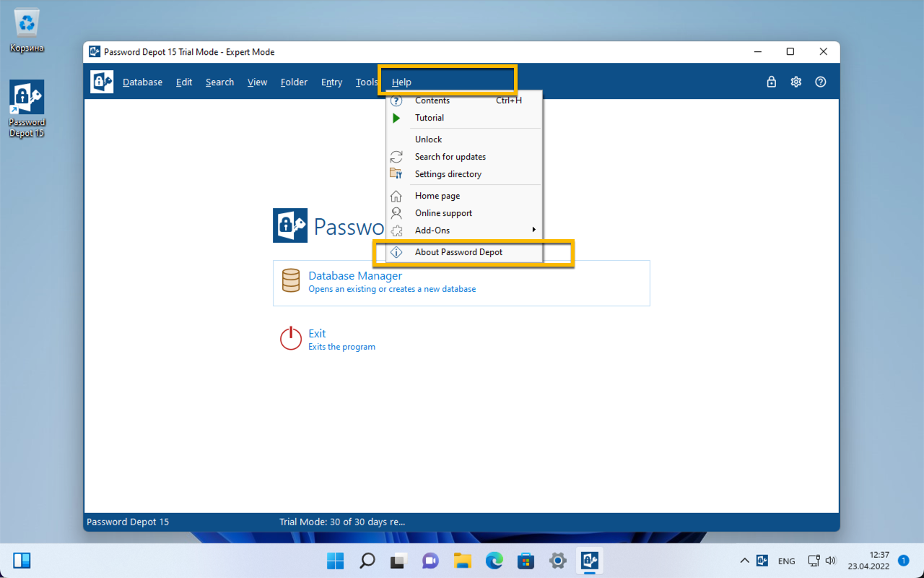Viewport: 924px width, 578px height.
Task: Click the Add-Ons menu entry
Action: coord(464,230)
